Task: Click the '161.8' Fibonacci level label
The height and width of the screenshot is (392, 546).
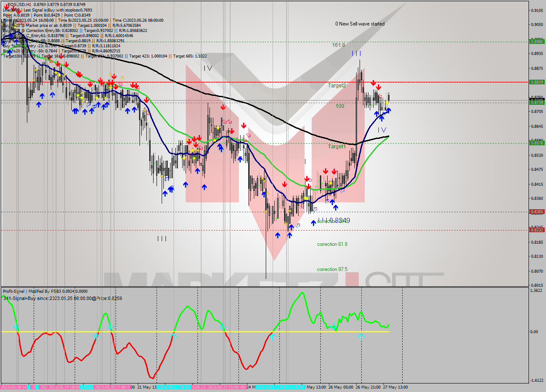Action: (x=338, y=45)
